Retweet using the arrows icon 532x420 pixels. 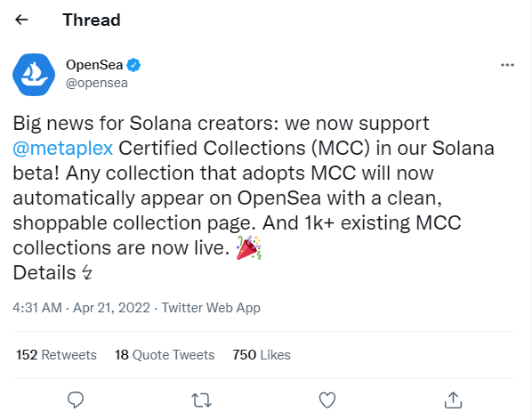point(202,400)
